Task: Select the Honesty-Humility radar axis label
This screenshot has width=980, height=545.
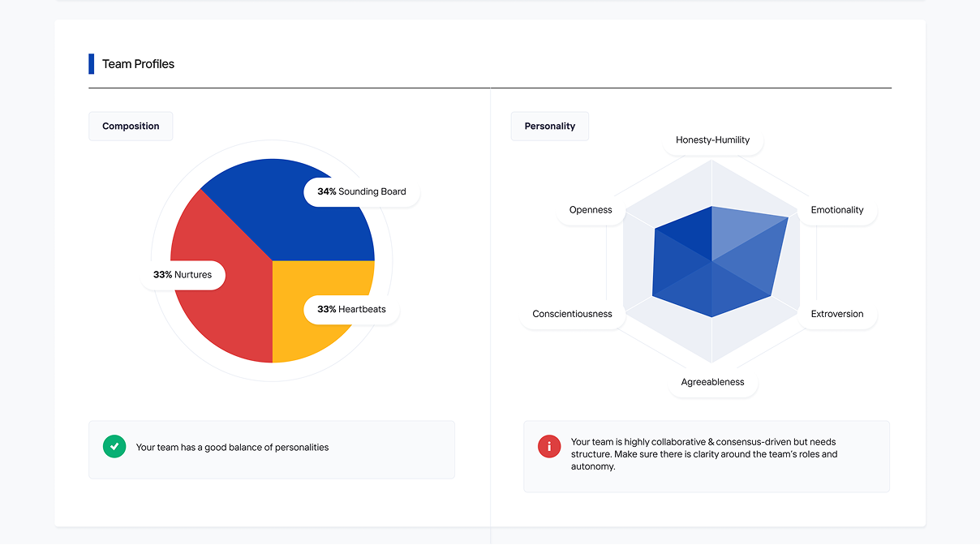Action: point(712,140)
